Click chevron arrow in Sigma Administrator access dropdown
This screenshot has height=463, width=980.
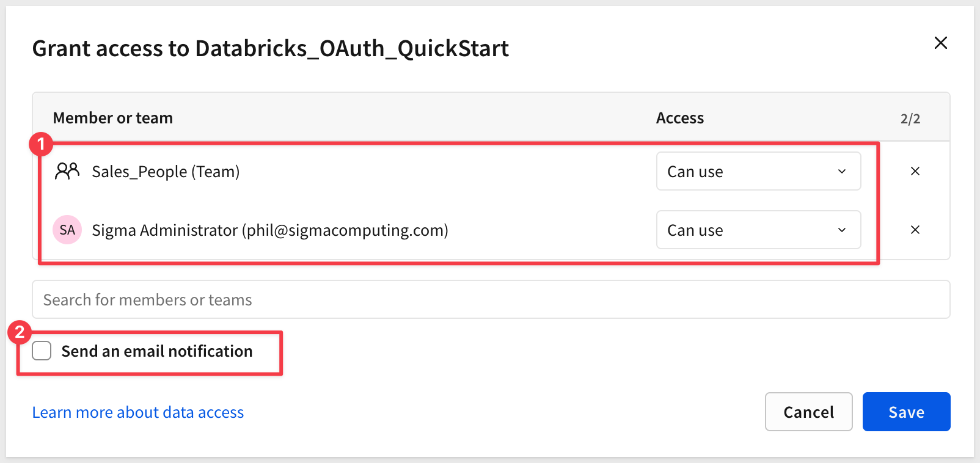842,230
